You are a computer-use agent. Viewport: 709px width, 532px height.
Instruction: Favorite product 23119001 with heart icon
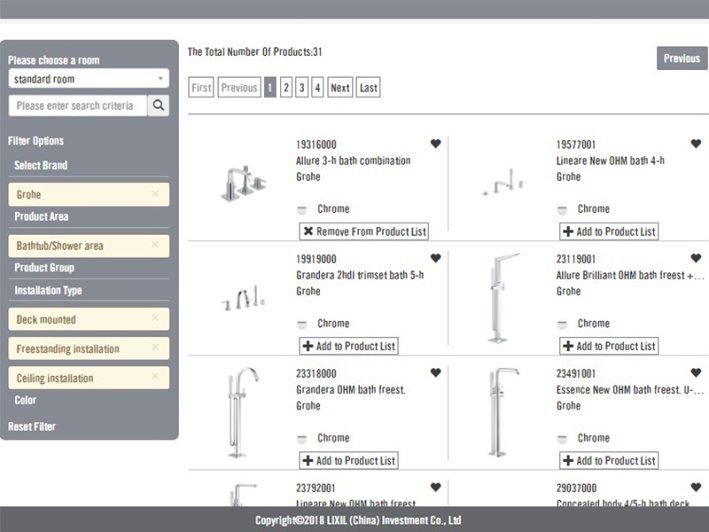tap(696, 258)
